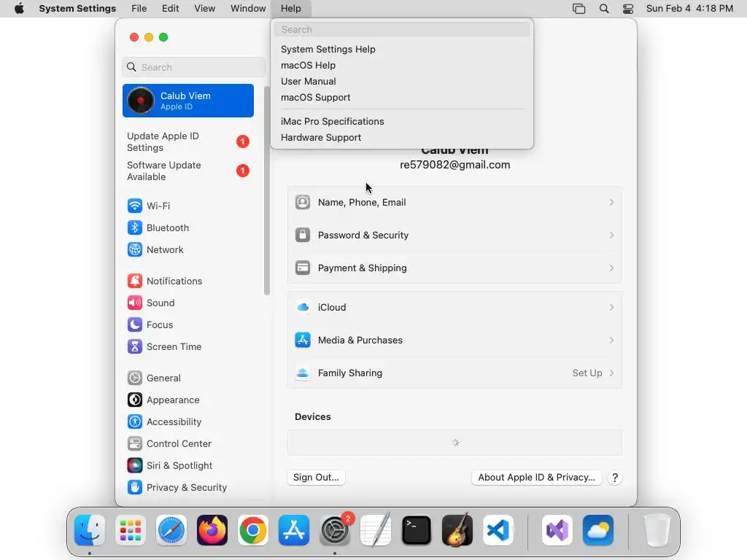
Task: Click the Name, Phone, Email person icon
Action: tap(303, 203)
